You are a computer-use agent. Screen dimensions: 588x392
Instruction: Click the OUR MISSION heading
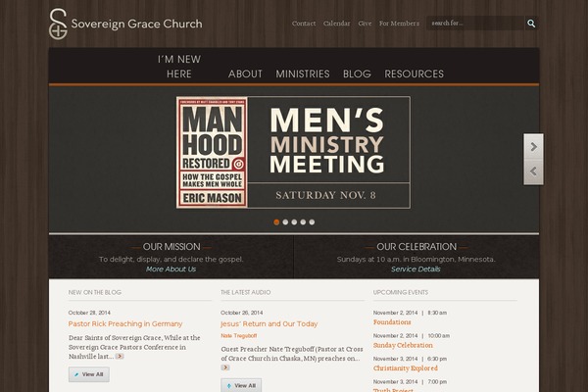(171, 247)
